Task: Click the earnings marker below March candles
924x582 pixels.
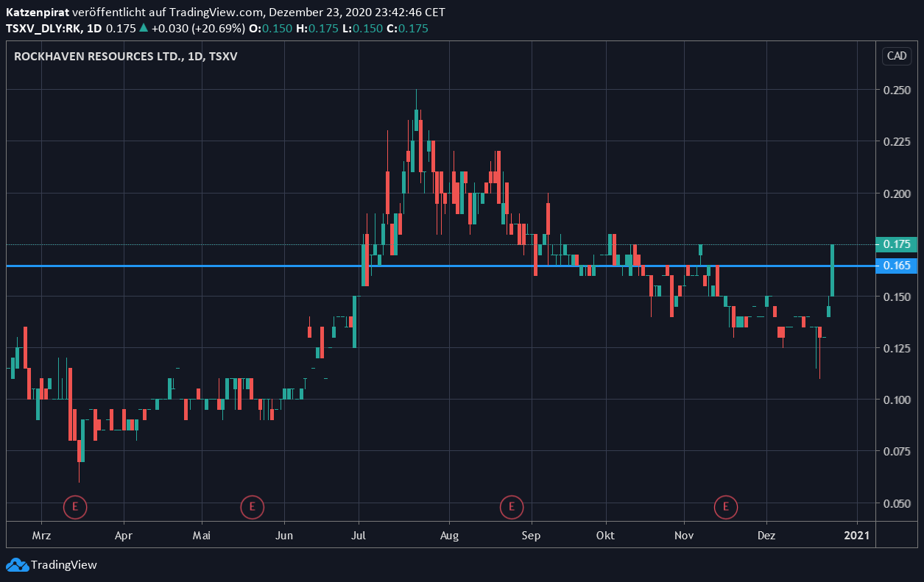Action: pyautogui.click(x=75, y=506)
